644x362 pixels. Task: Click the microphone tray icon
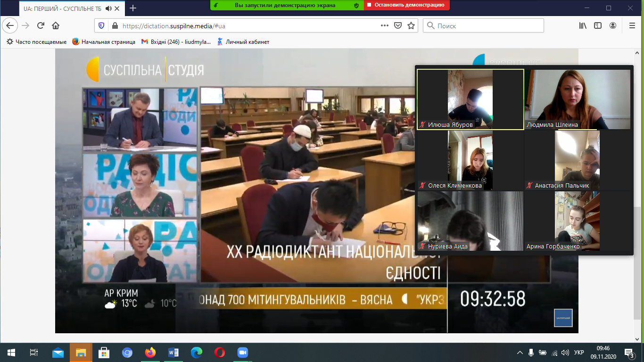coord(531,353)
